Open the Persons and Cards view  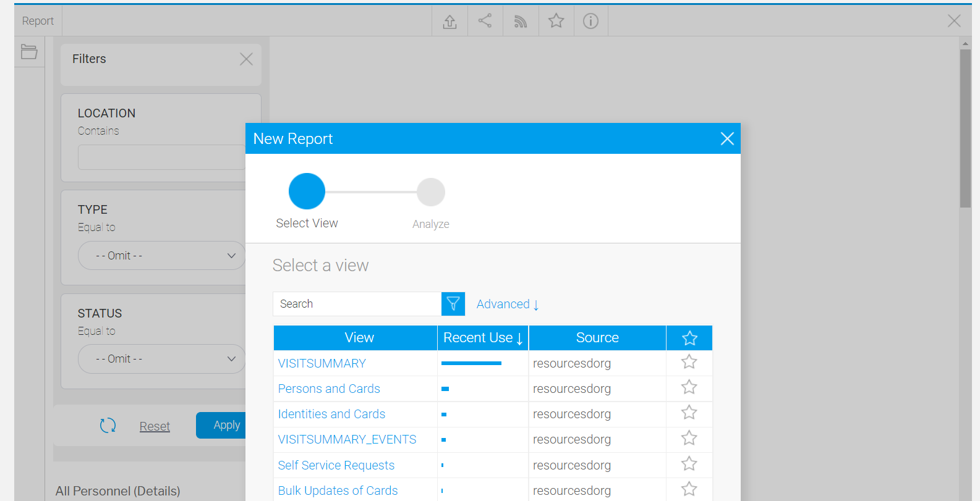(329, 389)
